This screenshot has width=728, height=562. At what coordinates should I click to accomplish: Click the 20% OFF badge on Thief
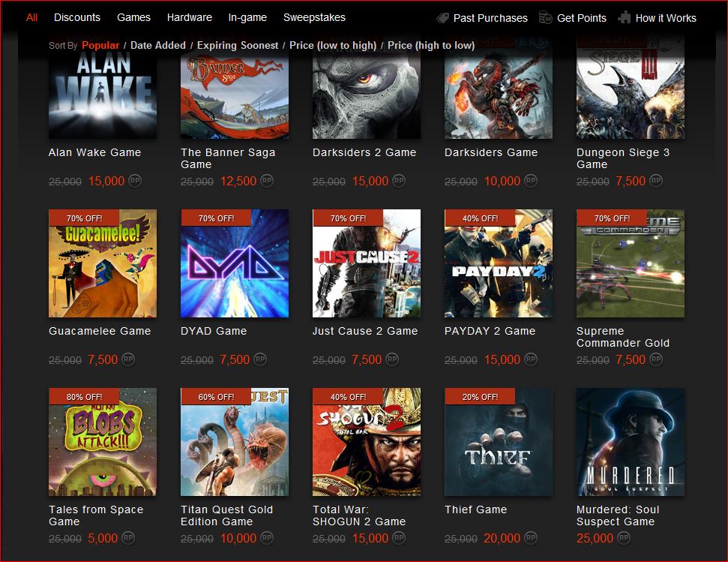tap(480, 397)
